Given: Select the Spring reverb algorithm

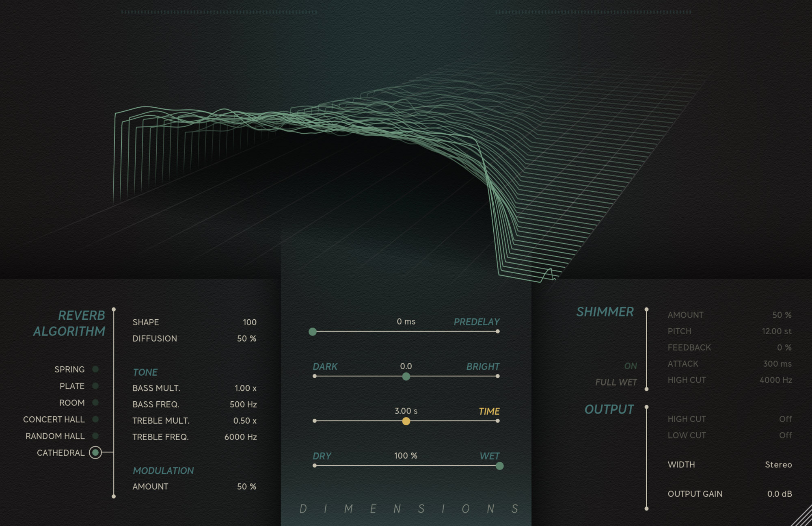Looking at the screenshot, I should (95, 369).
